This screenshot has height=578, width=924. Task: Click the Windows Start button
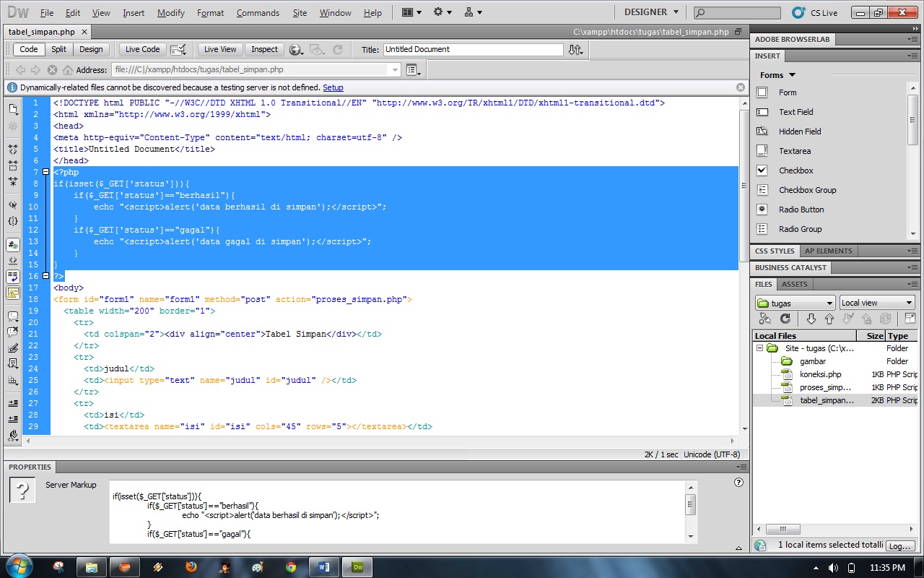[x=18, y=566]
